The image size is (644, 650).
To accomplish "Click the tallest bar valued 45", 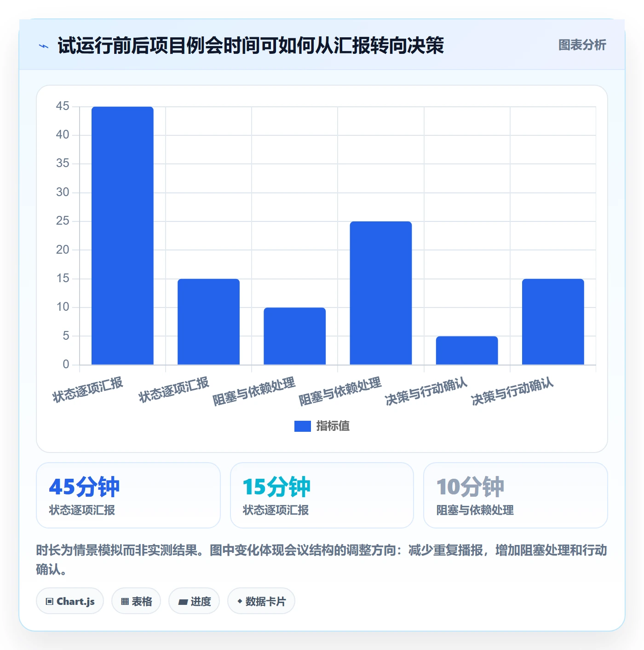I will pos(122,236).
